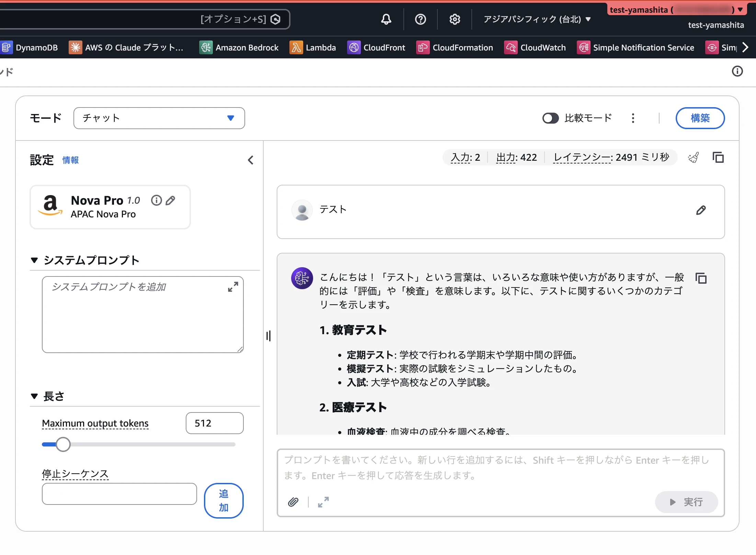The image size is (756, 555).
Task: Expand the system prompt editor
Action: (x=233, y=287)
